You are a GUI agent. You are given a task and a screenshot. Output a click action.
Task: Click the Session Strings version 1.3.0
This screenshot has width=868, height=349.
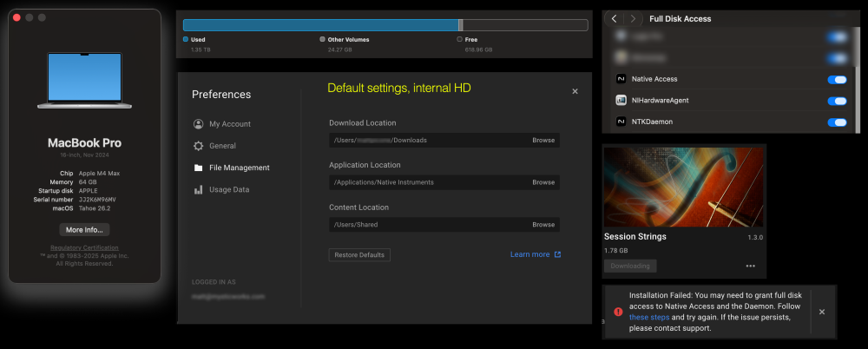[755, 237]
